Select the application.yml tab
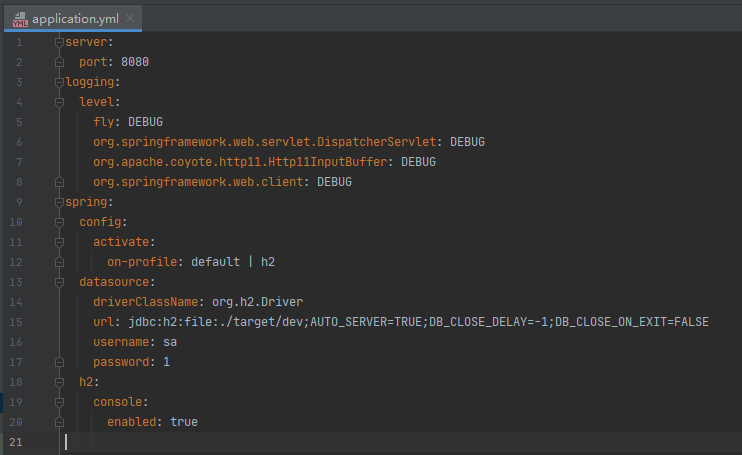 pos(75,19)
